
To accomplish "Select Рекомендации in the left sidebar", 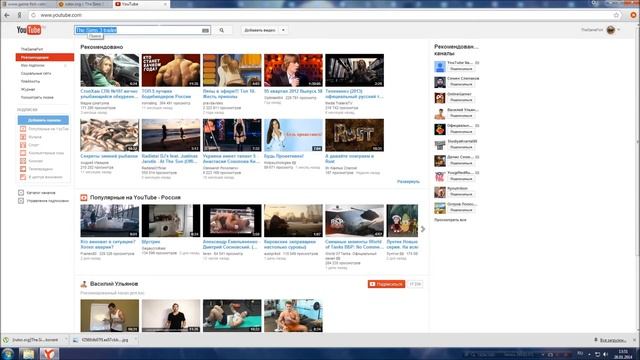I will [x=45, y=58].
